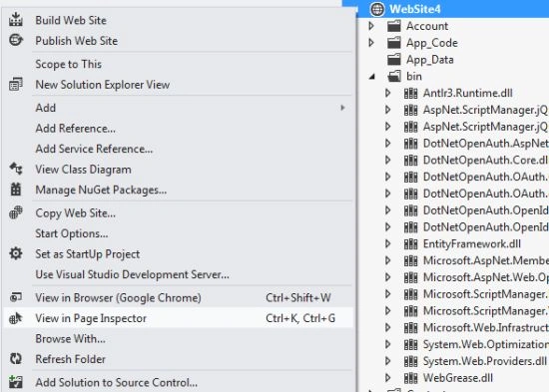Choose View Class Diagram text
The image size is (549, 392).
click(x=83, y=170)
